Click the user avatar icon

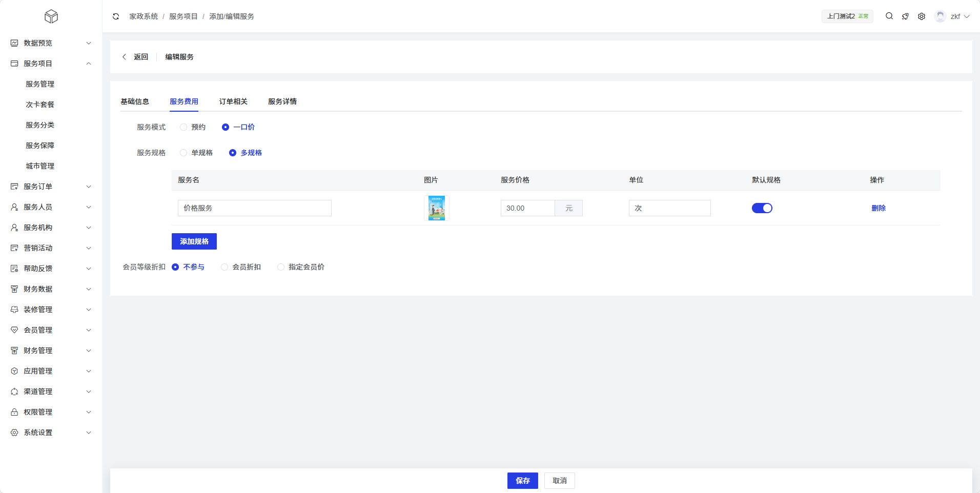(x=940, y=16)
